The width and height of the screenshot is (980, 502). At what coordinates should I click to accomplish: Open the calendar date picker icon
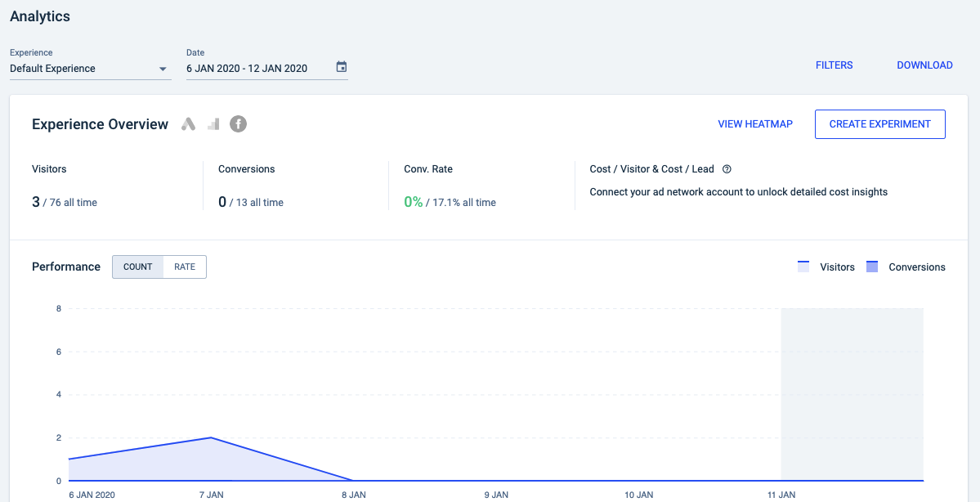click(342, 67)
